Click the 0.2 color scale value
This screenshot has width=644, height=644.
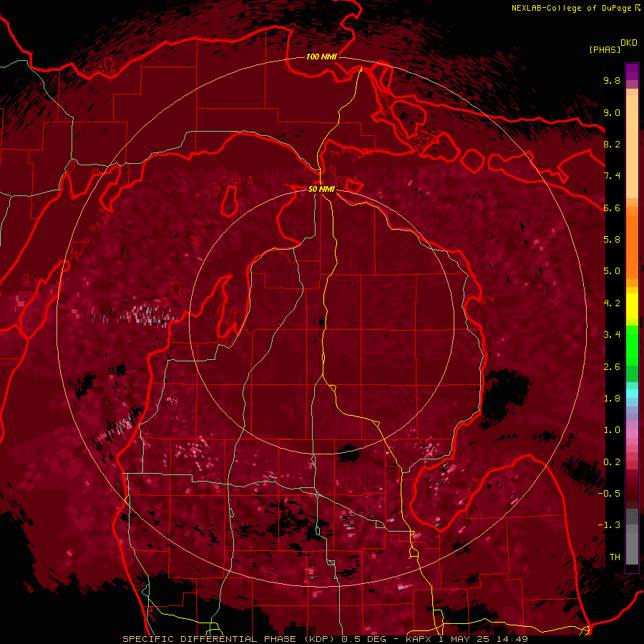click(612, 462)
